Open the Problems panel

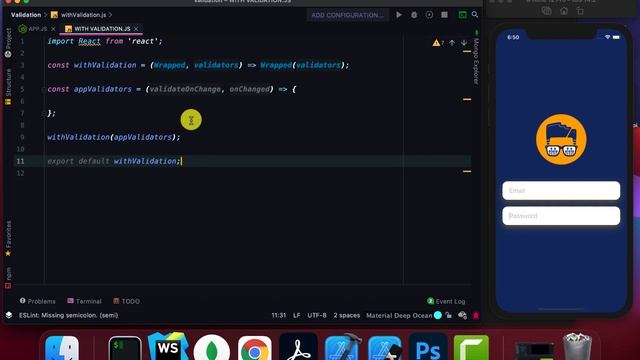(x=38, y=301)
